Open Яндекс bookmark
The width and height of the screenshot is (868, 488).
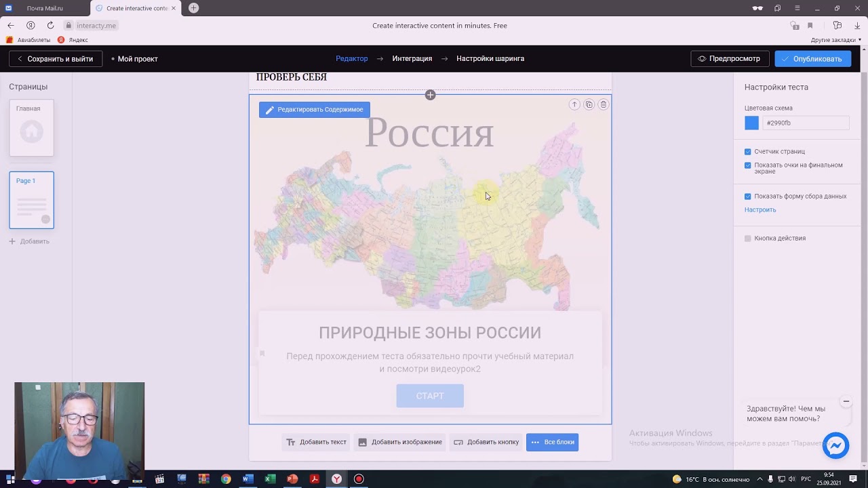(73, 40)
